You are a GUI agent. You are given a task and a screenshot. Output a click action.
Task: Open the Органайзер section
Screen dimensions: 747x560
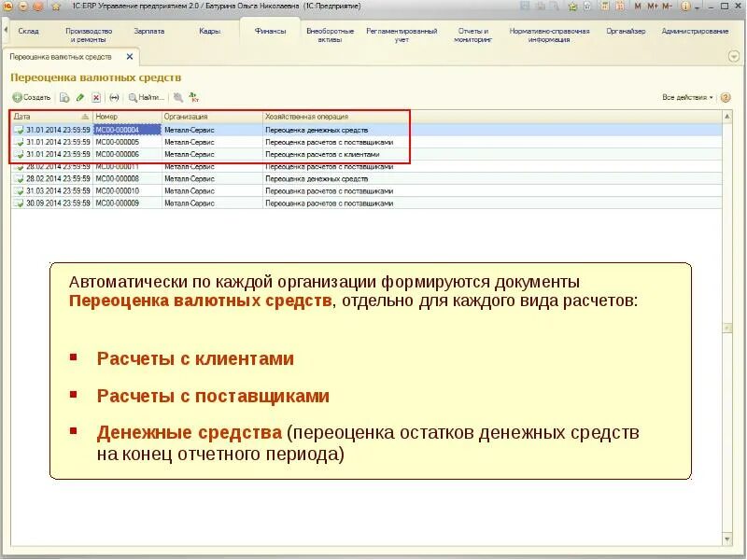tap(626, 31)
